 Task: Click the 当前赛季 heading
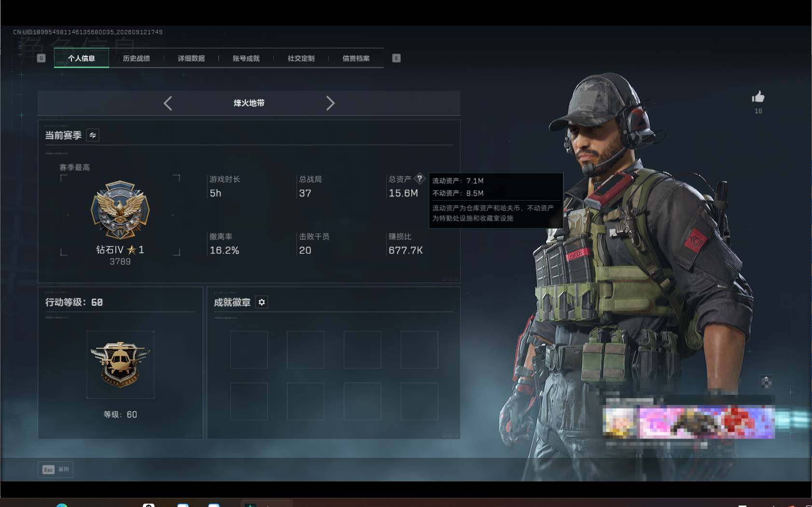click(x=63, y=136)
